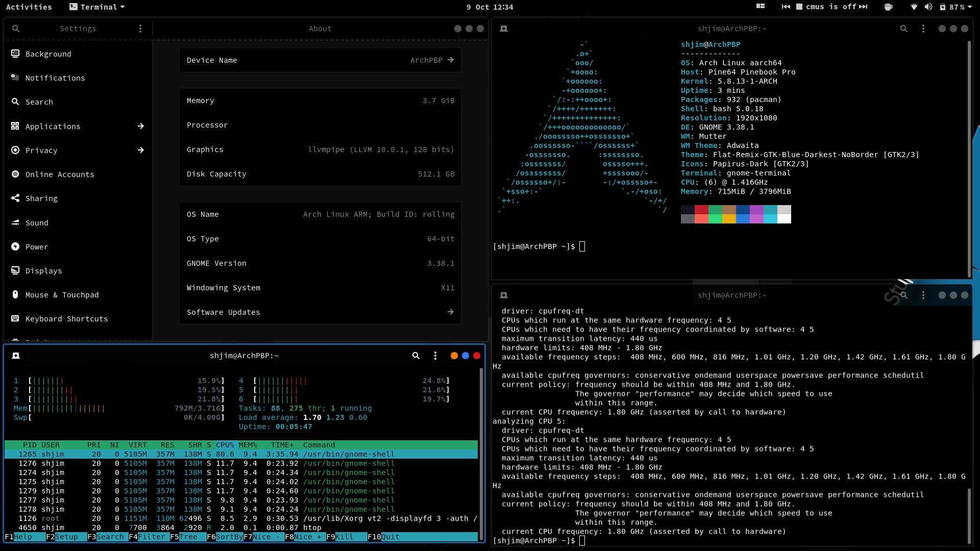Click search icon in cpufreq terminal
The width and height of the screenshot is (980, 551).
[904, 295]
